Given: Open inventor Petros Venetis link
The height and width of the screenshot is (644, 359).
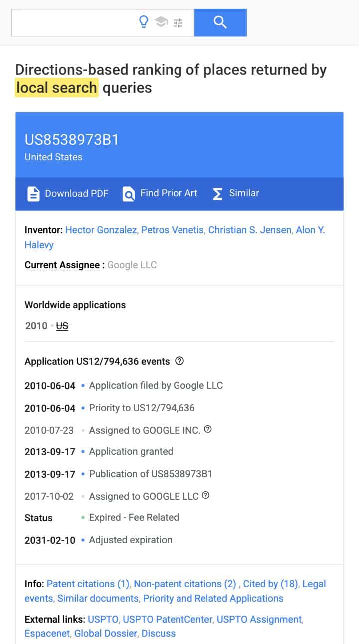Looking at the screenshot, I should [173, 230].
